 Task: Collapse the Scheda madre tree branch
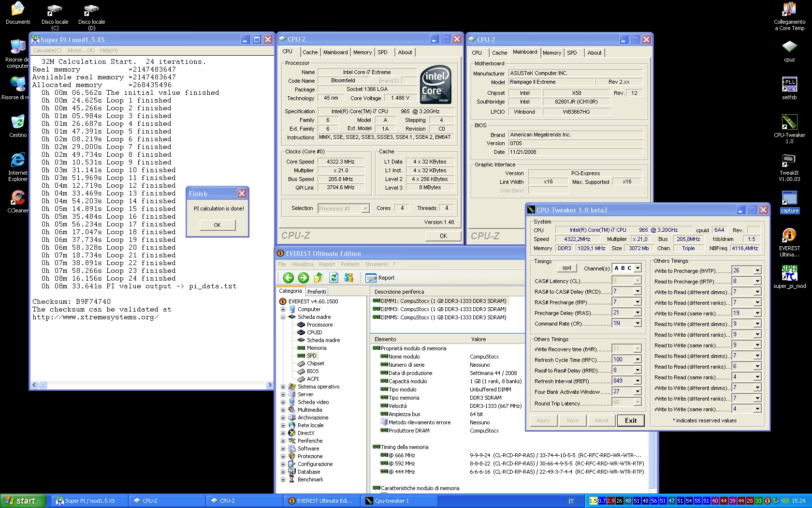pyautogui.click(x=283, y=317)
